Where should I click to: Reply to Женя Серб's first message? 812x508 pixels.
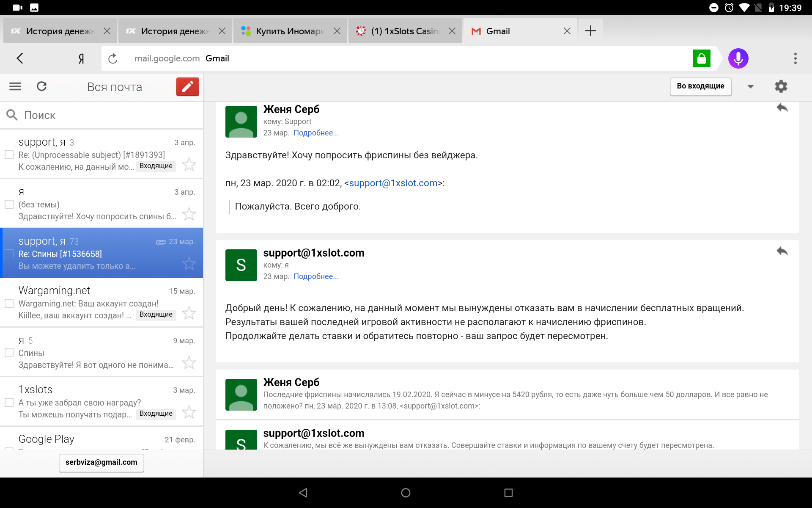[x=782, y=108]
